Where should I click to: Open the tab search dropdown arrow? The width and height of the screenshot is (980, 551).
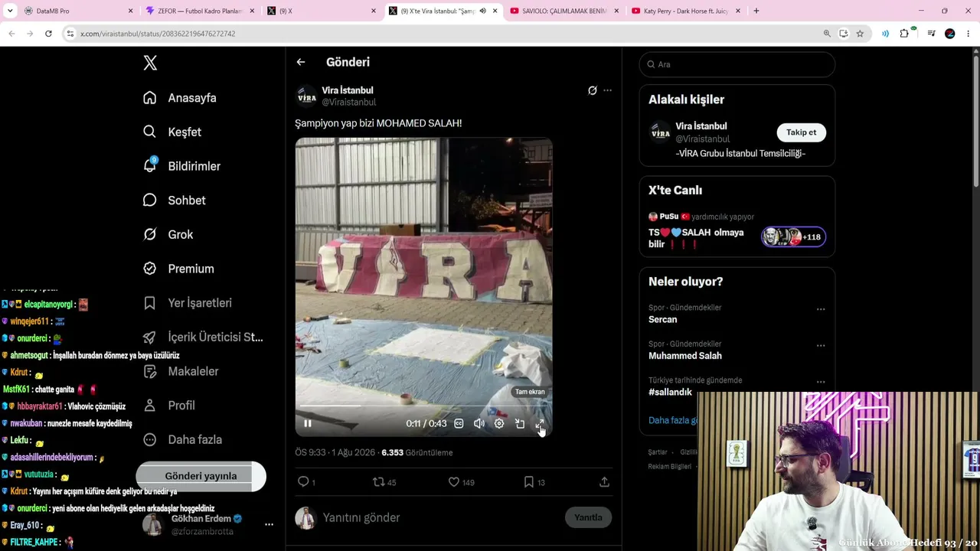(10, 11)
